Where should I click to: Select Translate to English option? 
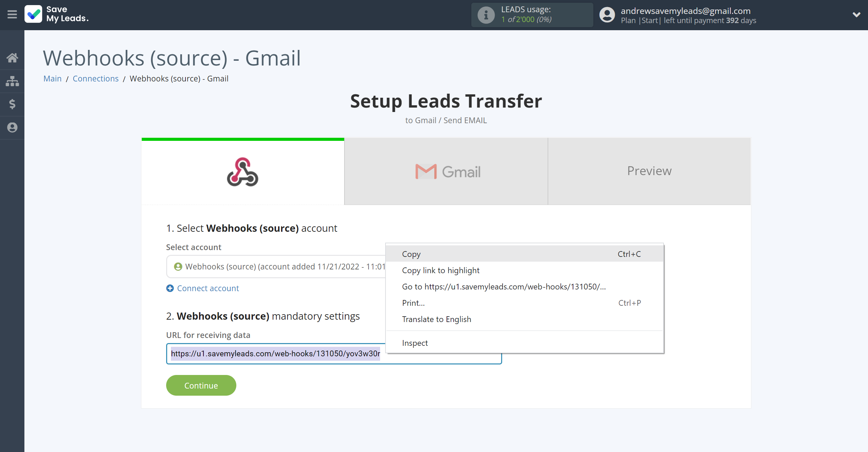[x=436, y=319]
